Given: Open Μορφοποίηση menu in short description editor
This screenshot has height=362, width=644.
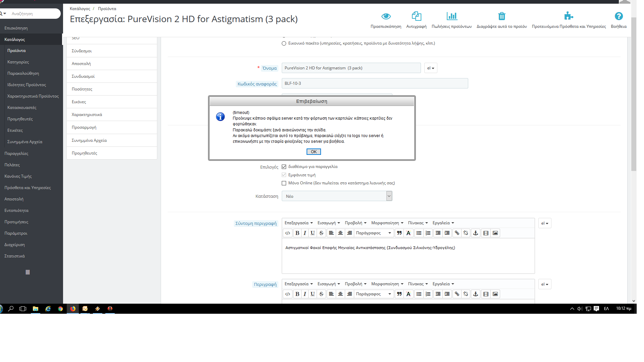Looking at the screenshot, I should pos(387,223).
